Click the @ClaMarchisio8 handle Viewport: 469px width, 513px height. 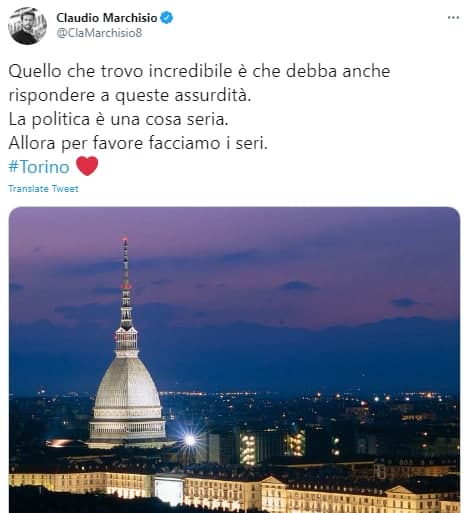99,33
